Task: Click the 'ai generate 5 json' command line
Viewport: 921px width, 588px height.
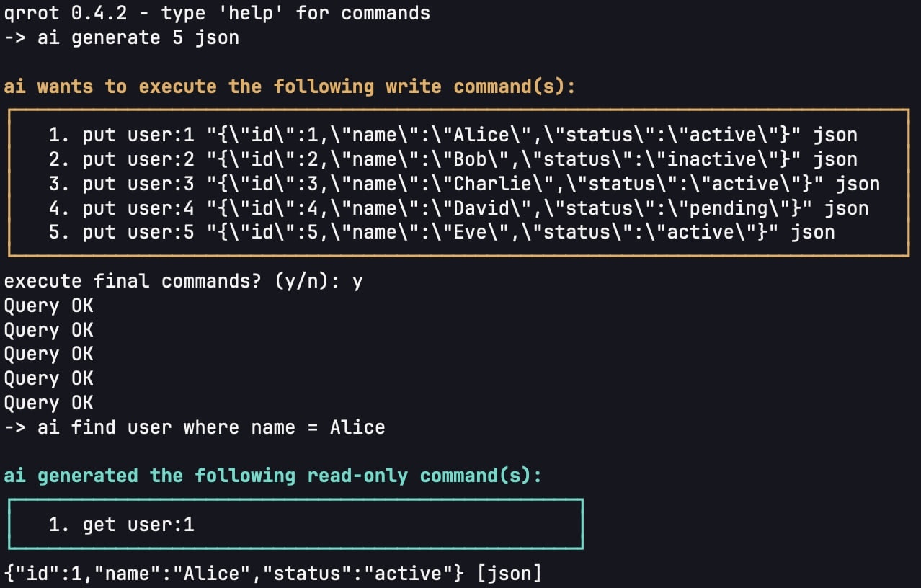Action: [x=121, y=37]
